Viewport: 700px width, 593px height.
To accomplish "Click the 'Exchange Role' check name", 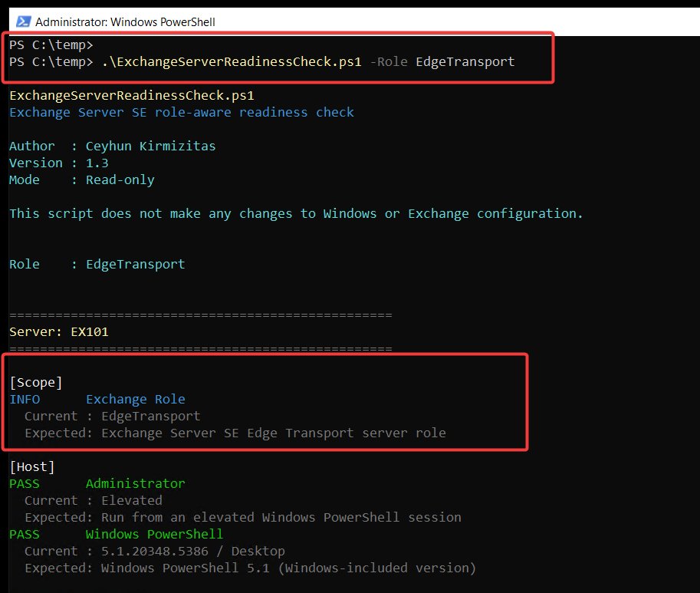I will [135, 399].
